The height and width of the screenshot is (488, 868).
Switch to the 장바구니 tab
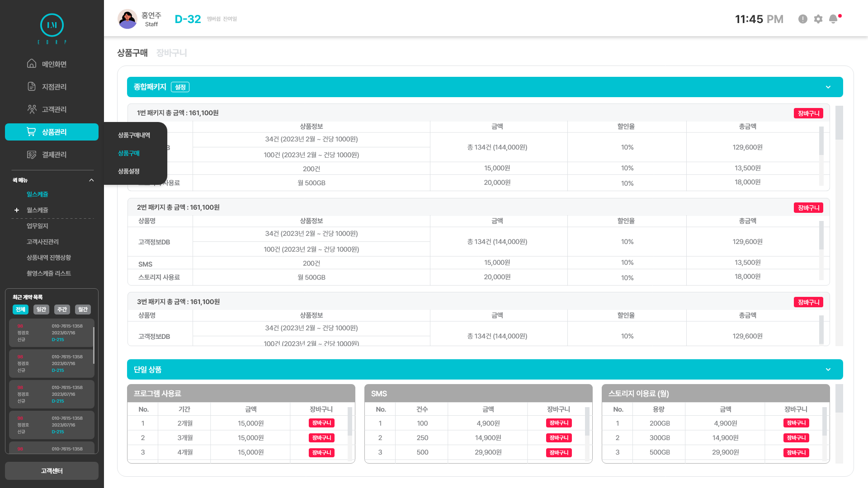tap(171, 53)
